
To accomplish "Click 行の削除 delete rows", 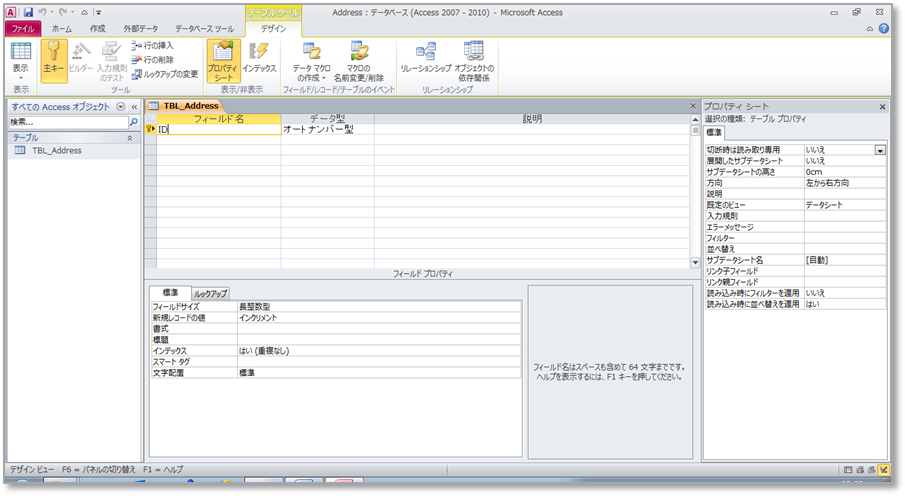I will (152, 59).
